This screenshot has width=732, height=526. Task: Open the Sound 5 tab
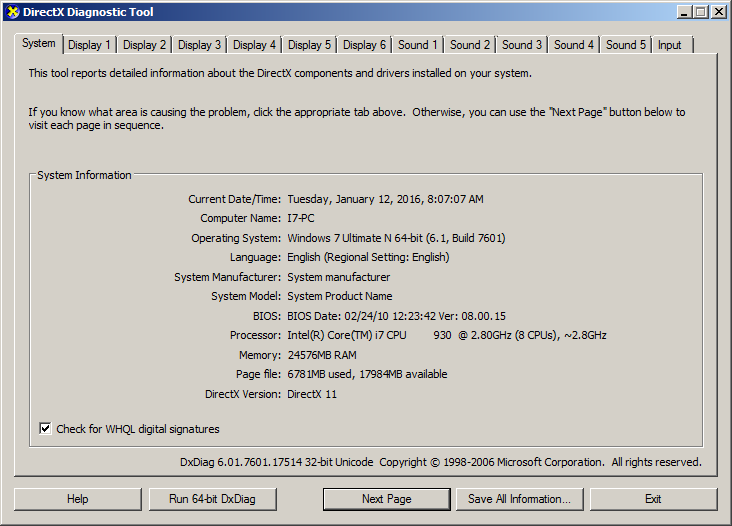click(x=626, y=45)
